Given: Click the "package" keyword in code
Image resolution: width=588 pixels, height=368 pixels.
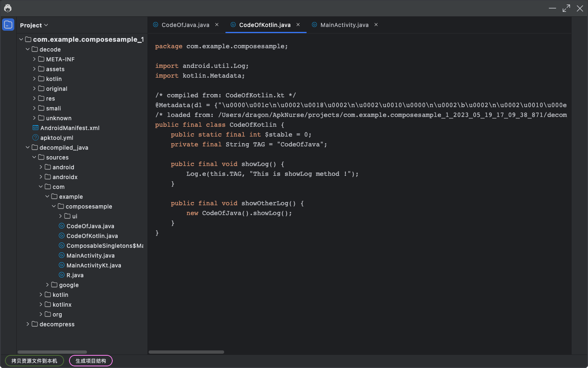Looking at the screenshot, I should click(169, 46).
